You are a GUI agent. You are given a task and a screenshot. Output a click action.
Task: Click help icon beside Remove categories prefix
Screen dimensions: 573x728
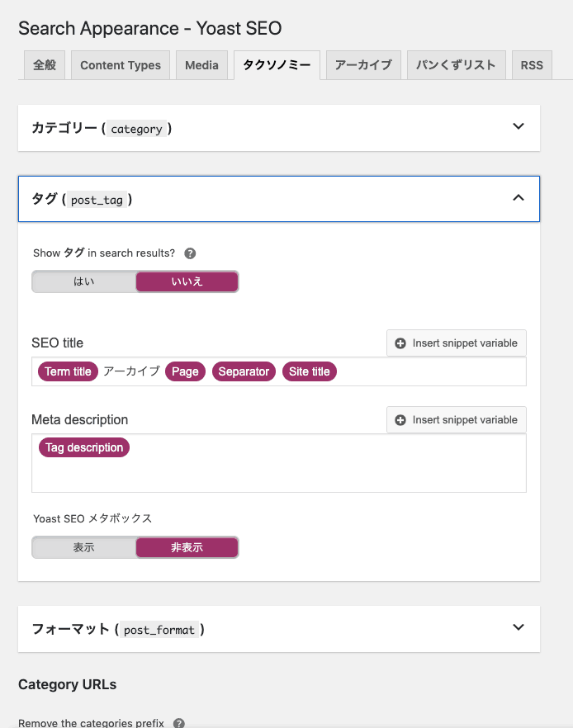coord(178,723)
